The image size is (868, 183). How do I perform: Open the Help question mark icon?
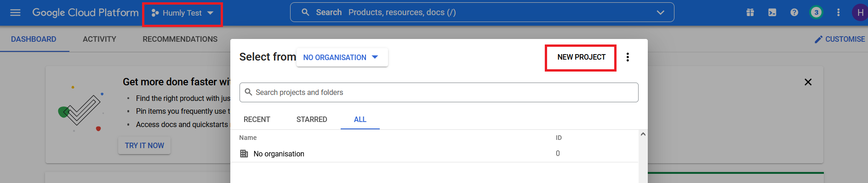tap(794, 13)
